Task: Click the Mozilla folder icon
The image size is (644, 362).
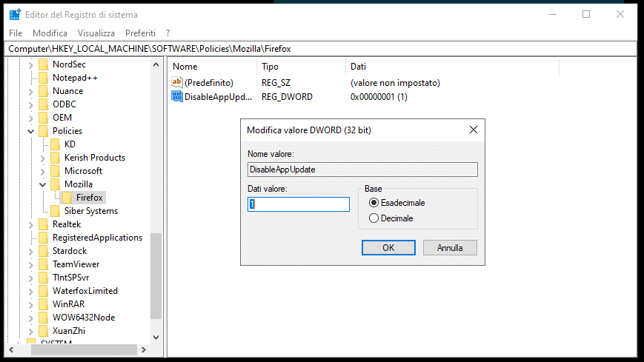Action: [55, 184]
